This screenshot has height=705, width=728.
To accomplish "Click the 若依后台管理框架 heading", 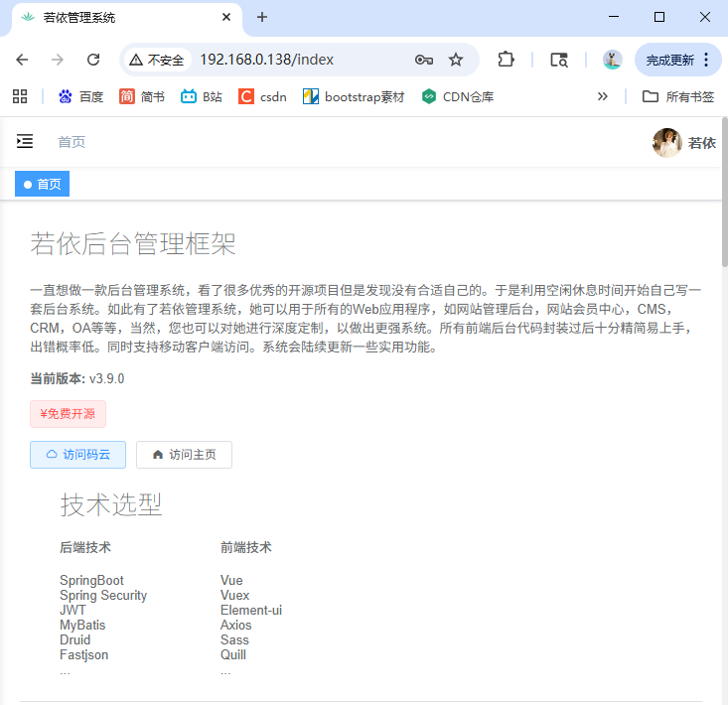I will (x=133, y=243).
